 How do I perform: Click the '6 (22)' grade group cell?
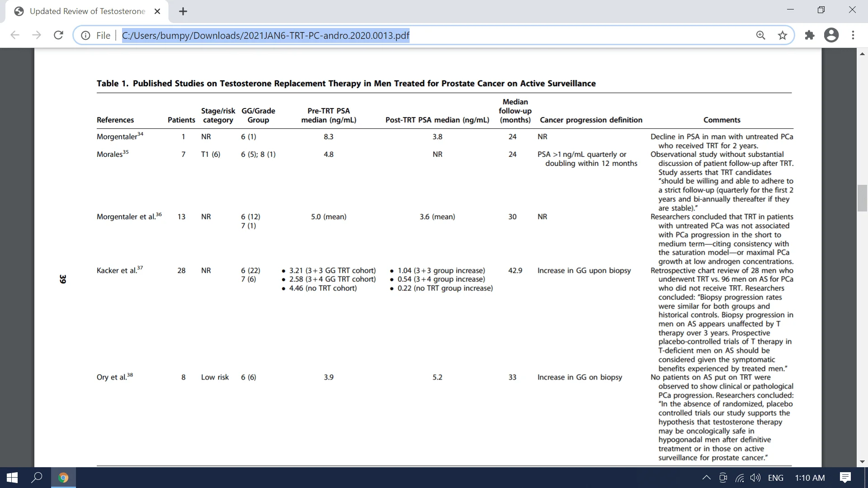(250, 270)
